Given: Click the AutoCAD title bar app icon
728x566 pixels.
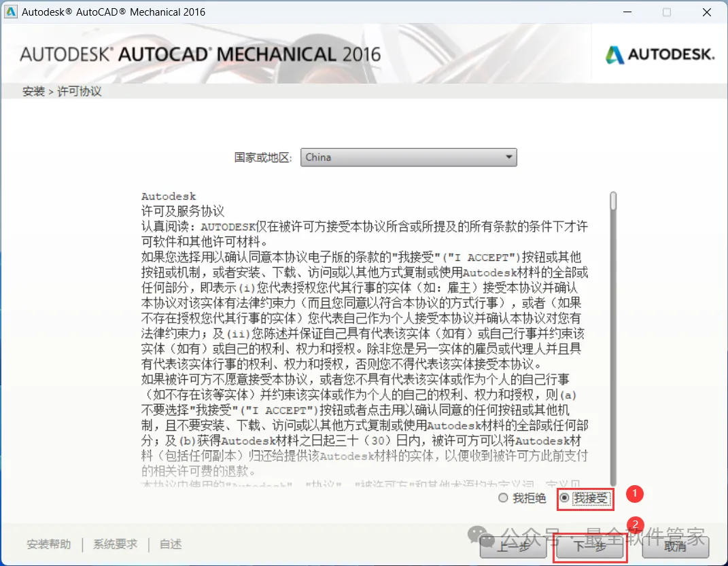Looking at the screenshot, I should [11, 12].
